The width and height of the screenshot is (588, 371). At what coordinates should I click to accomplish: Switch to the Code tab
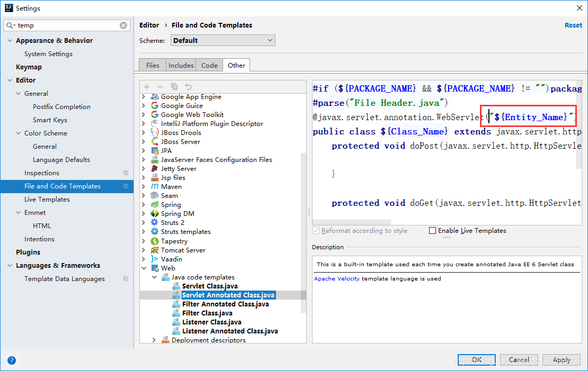(209, 65)
